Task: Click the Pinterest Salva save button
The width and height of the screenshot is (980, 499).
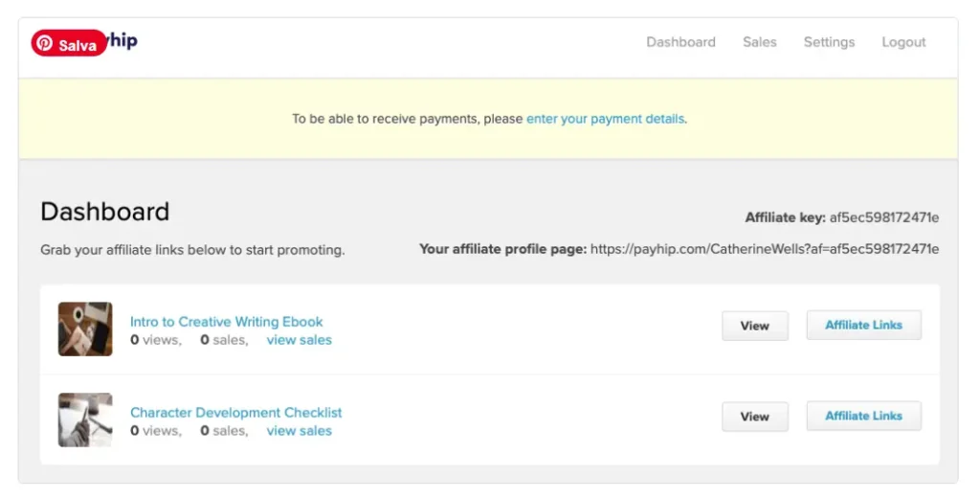Action: pyautogui.click(x=69, y=44)
